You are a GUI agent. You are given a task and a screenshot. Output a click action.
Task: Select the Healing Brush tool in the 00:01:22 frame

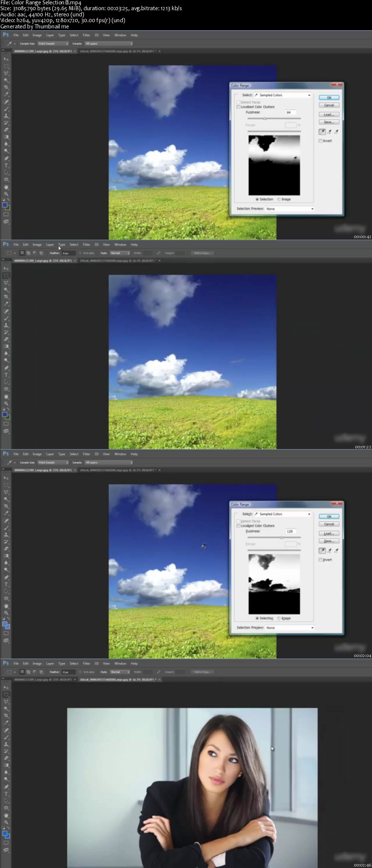tap(6, 311)
